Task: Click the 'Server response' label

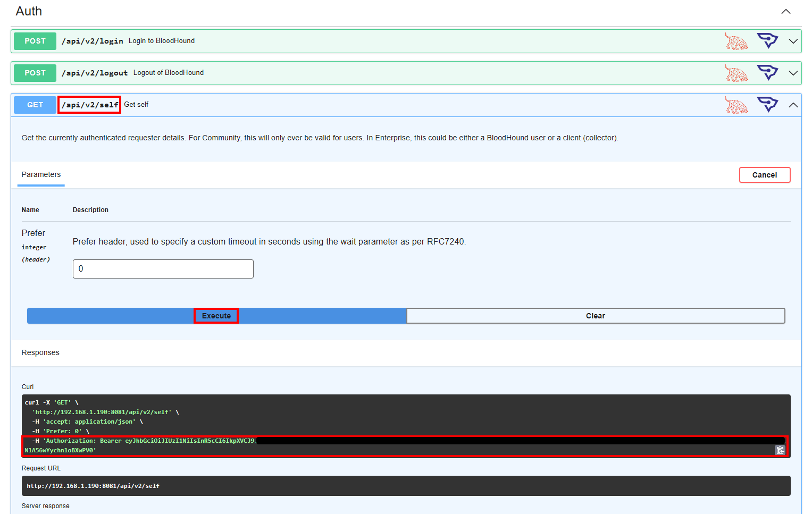Action: 45,506
